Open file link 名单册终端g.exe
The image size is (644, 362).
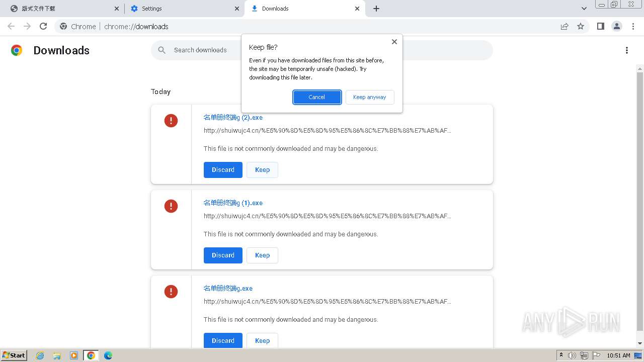click(228, 289)
